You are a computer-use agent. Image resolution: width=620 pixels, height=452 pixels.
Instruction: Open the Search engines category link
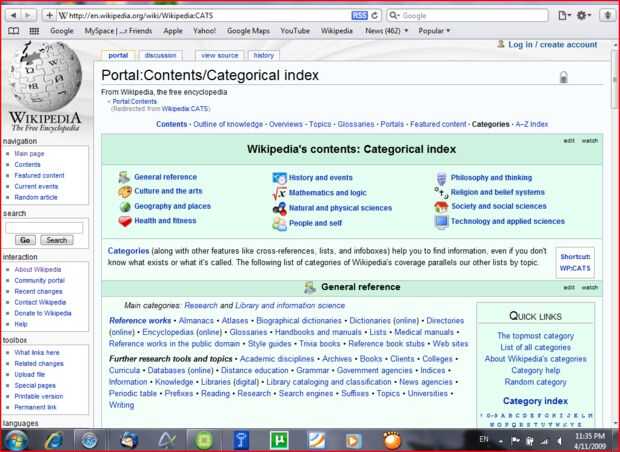tap(306, 393)
